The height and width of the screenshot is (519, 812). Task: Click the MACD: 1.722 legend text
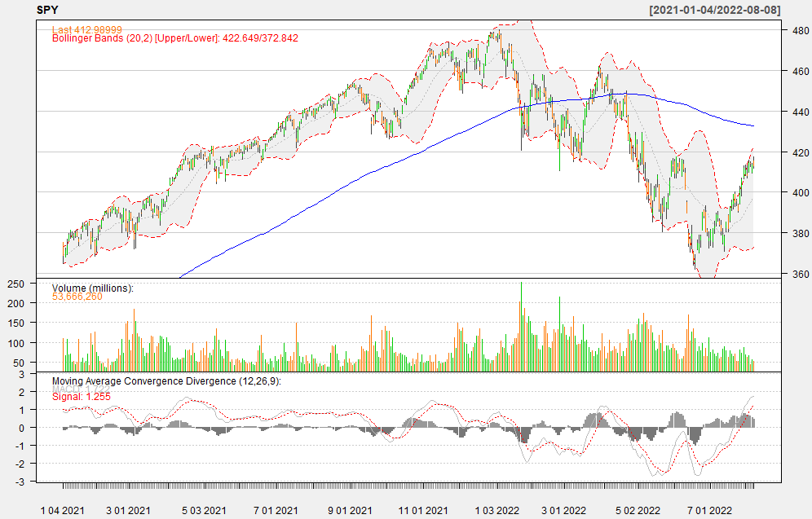(x=82, y=389)
